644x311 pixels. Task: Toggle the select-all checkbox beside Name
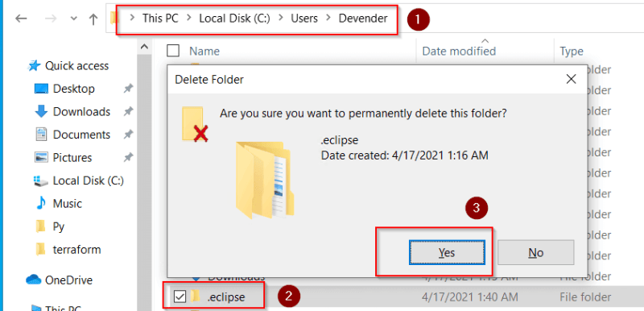[173, 51]
